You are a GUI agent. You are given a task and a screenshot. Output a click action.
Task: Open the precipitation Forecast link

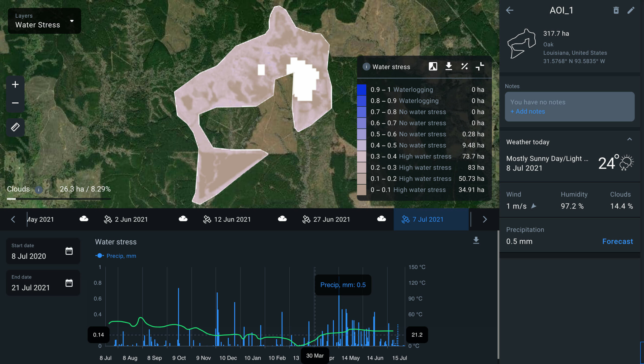point(618,241)
